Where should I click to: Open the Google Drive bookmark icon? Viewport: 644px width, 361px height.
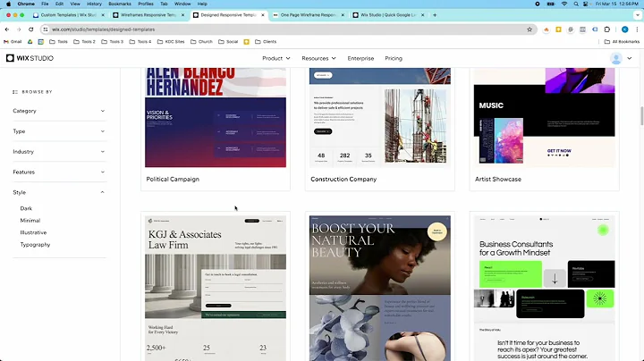click(x=30, y=41)
